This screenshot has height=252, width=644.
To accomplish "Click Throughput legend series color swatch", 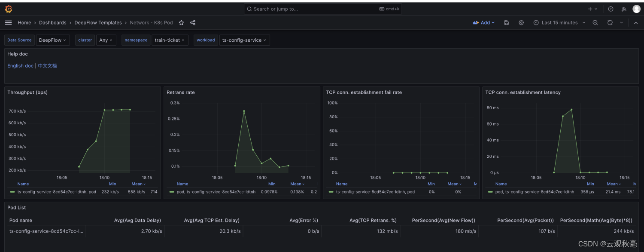I will 12,192.
